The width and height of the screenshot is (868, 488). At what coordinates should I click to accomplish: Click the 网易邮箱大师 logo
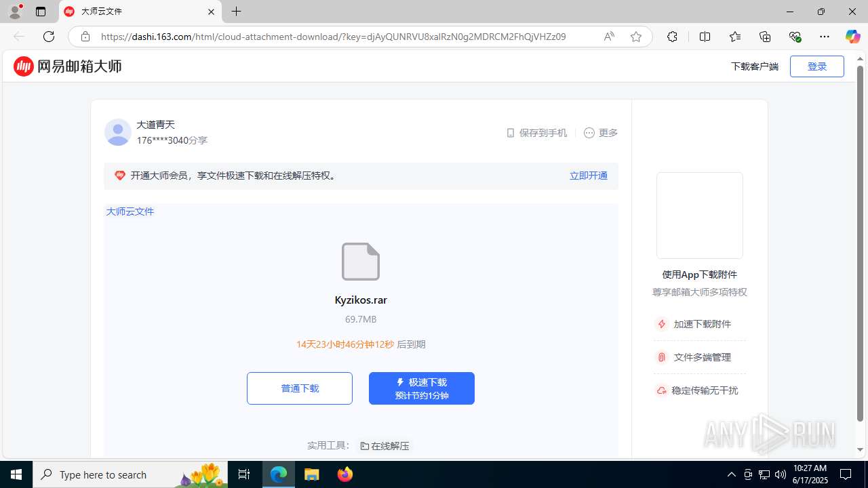pyautogui.click(x=68, y=66)
